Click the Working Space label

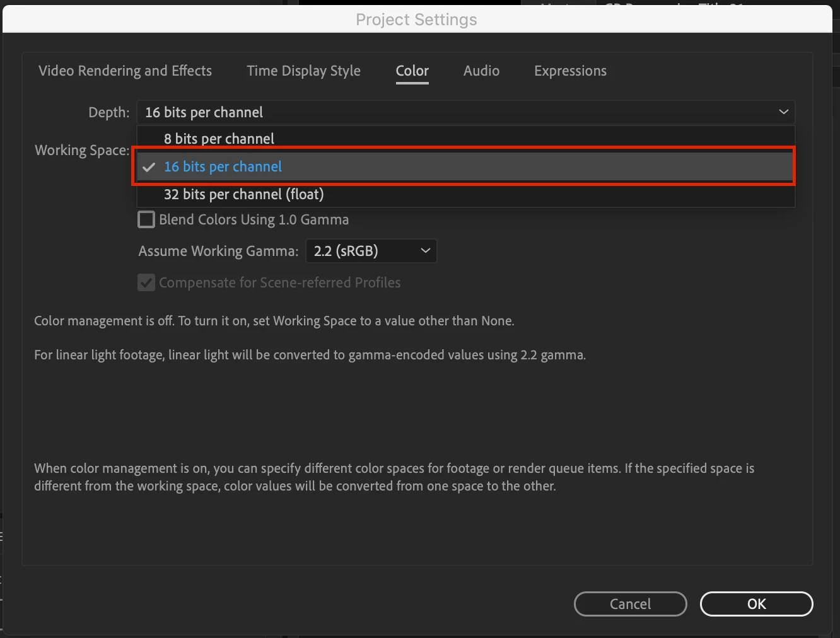(82, 150)
